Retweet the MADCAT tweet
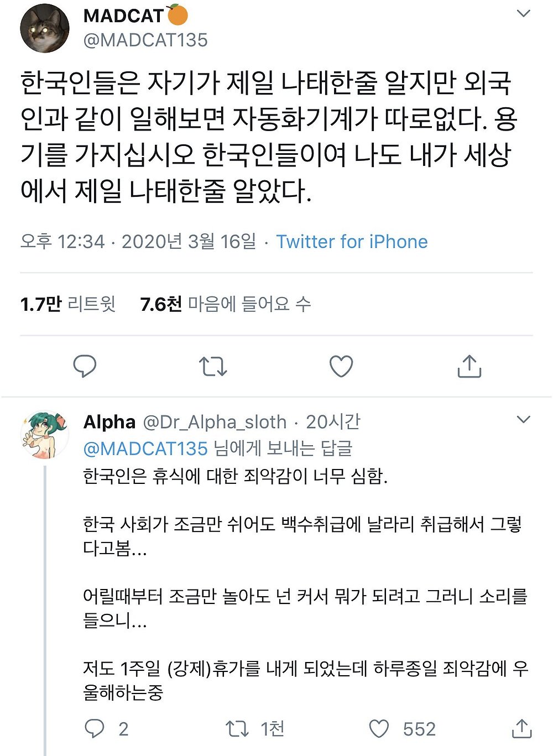The height and width of the screenshot is (756, 553). 213,366
